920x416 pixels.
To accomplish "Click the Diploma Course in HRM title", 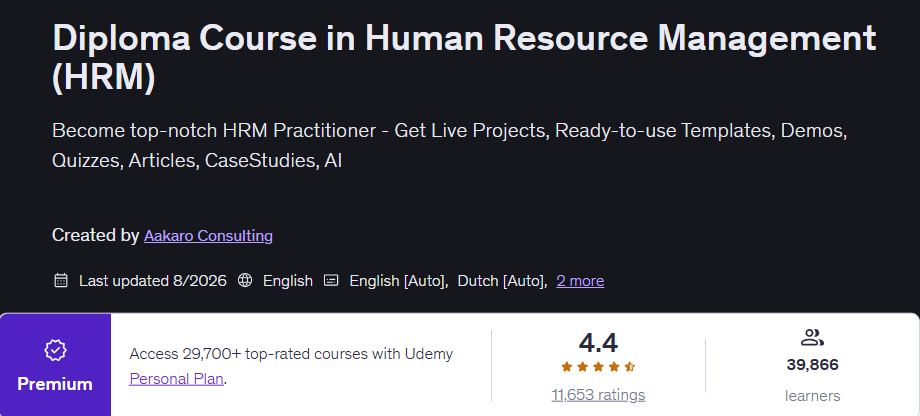I will click(x=464, y=59).
